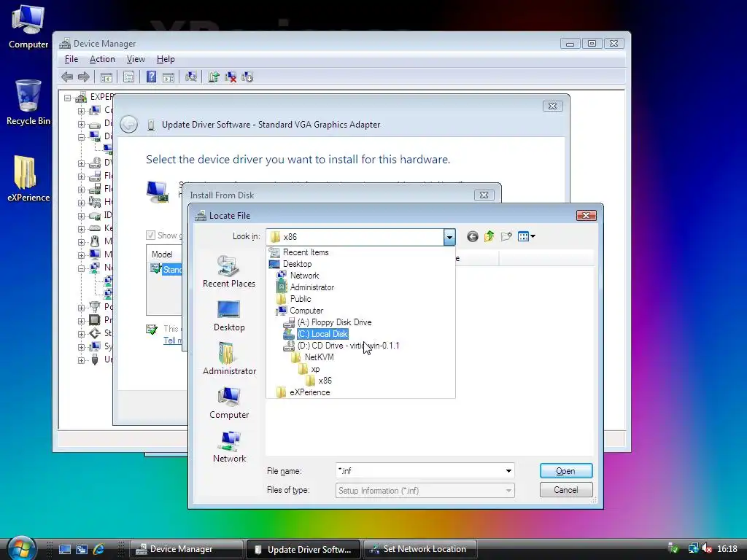
Task: Expand the File name dropdown arrow
Action: 508,471
